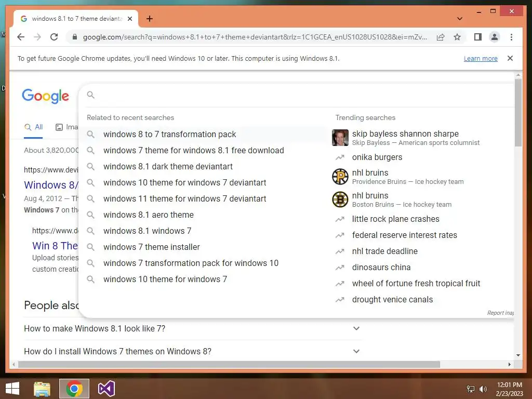The height and width of the screenshot is (399, 532).
Task: Select the All results tab
Action: 33,127
